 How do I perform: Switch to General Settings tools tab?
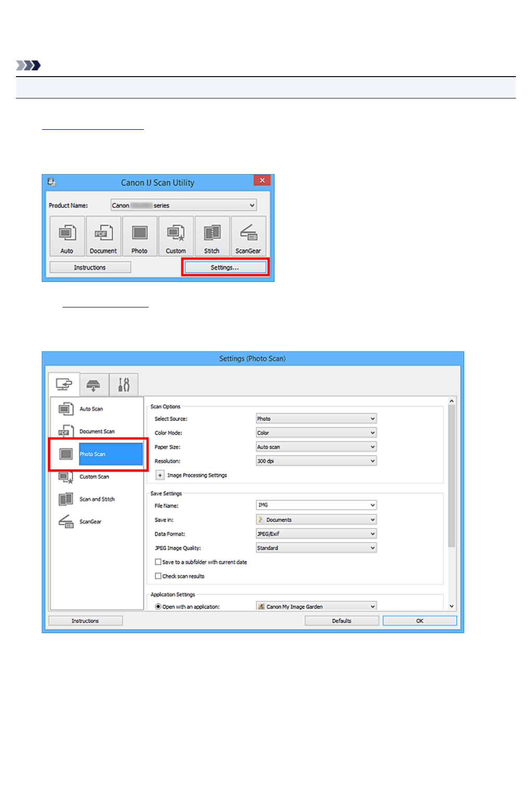123,385
